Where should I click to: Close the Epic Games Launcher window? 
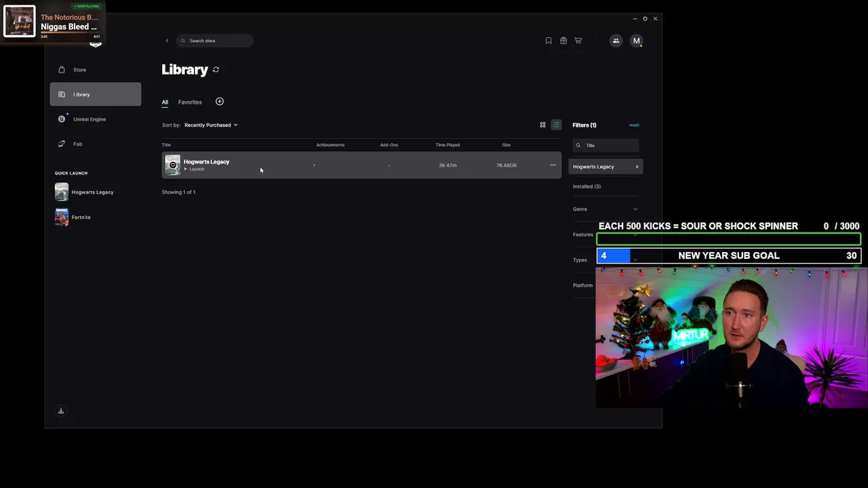point(655,18)
